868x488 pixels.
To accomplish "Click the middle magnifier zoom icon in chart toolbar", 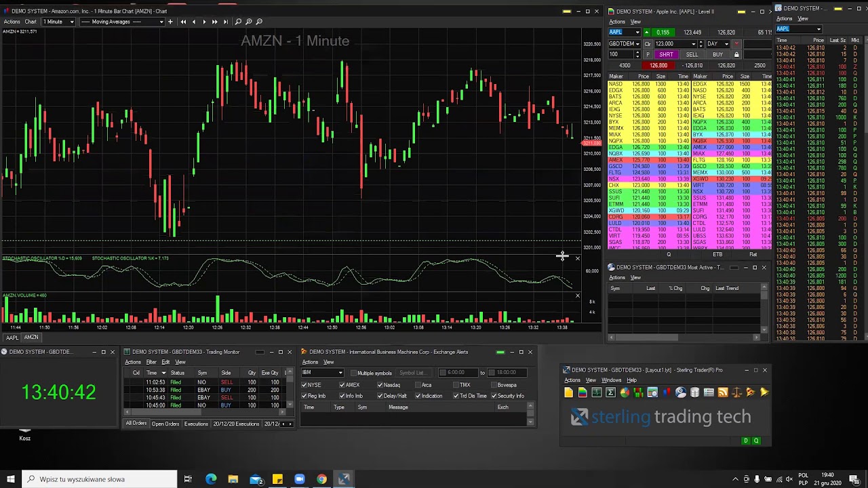I will pos(249,22).
